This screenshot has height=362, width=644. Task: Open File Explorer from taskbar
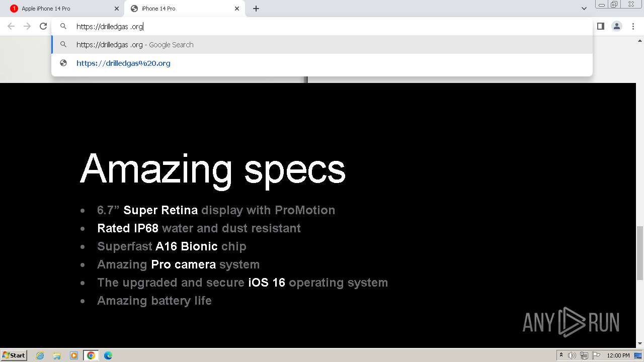click(x=57, y=355)
